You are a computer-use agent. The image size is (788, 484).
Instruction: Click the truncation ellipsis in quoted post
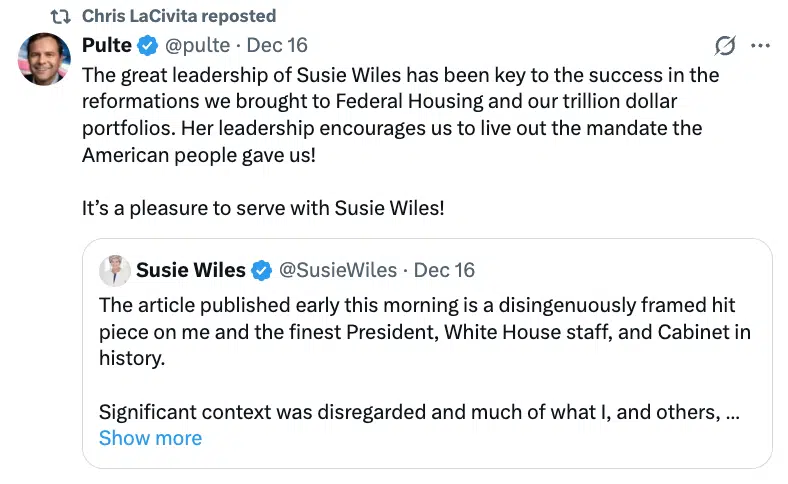(731, 412)
